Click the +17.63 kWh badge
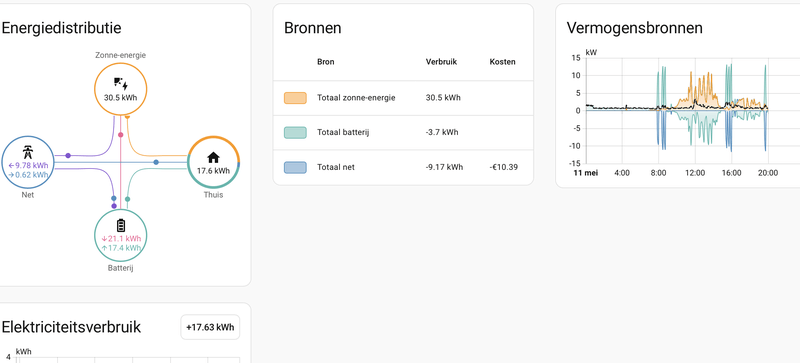 click(210, 327)
